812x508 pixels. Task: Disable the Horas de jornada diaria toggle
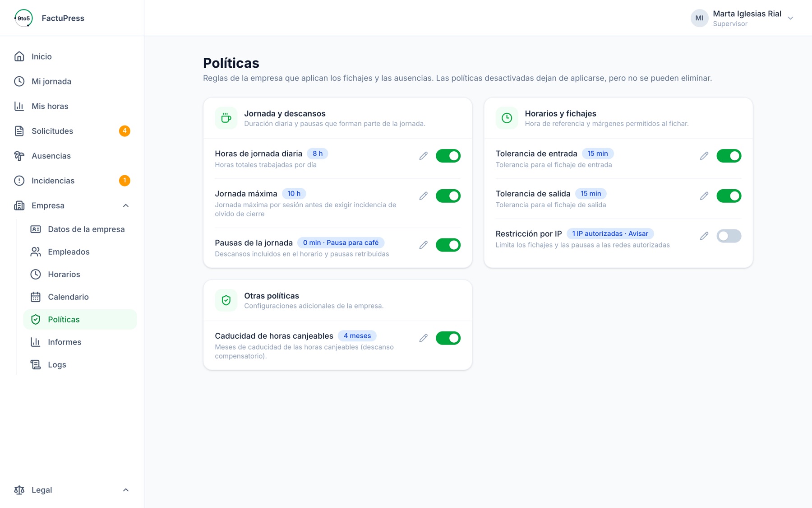[x=448, y=156]
